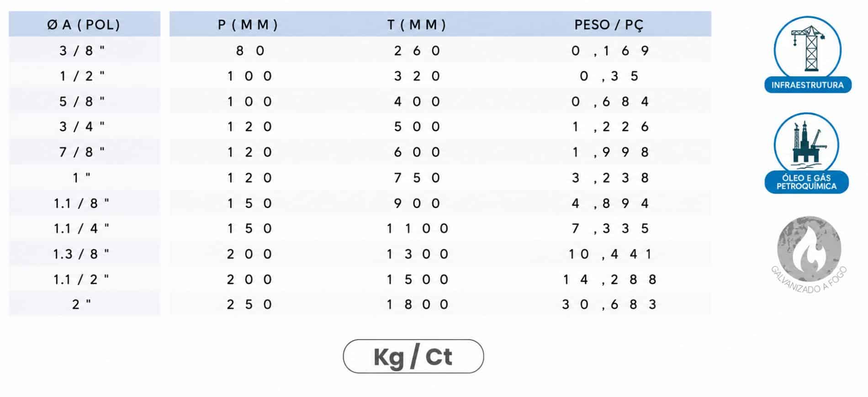Click the Óleo e Gás Petroquímica rig icon
868x397 pixels.
[806, 143]
